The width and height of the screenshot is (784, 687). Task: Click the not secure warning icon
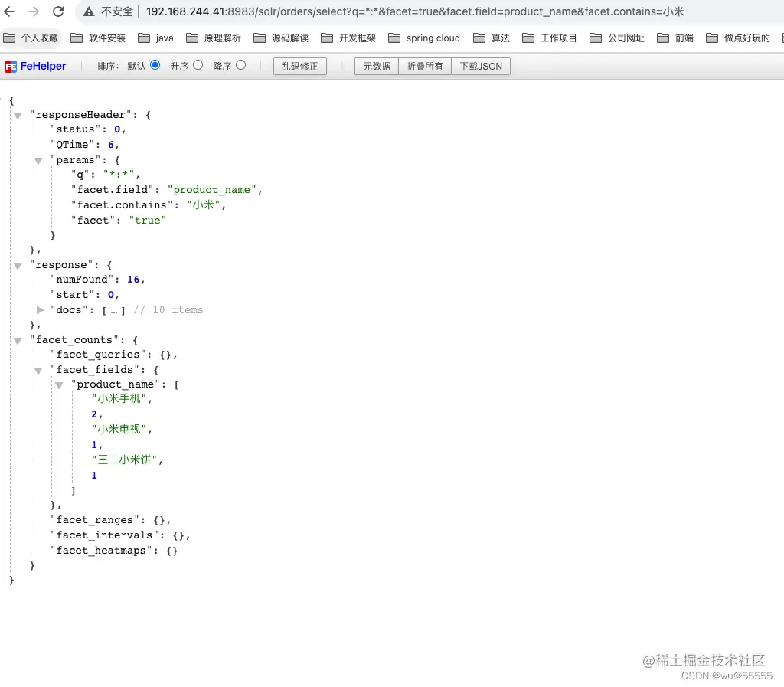(x=89, y=11)
